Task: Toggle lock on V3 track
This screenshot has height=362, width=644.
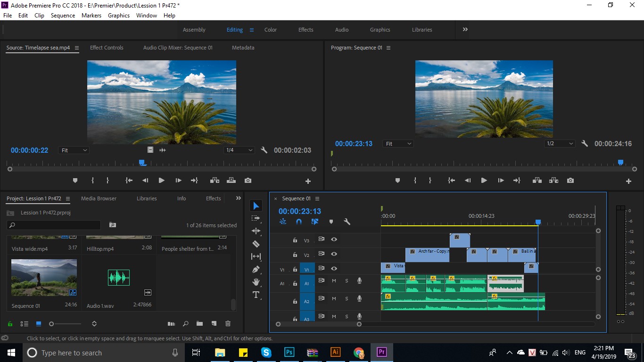Action: click(295, 240)
